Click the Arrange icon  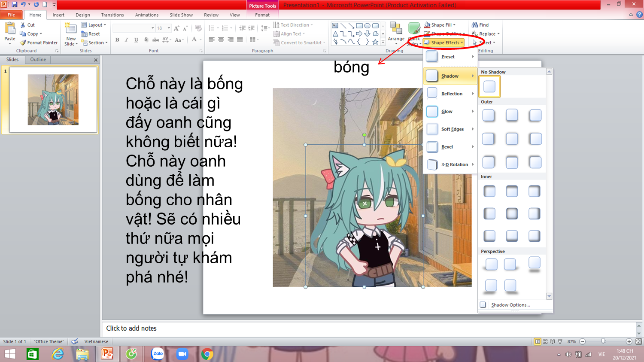[x=396, y=29]
